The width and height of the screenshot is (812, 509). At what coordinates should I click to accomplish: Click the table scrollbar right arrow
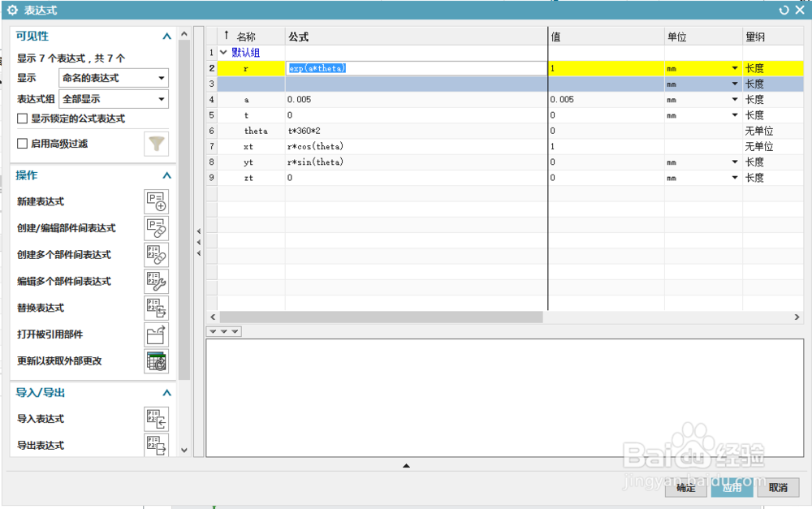[x=797, y=317]
